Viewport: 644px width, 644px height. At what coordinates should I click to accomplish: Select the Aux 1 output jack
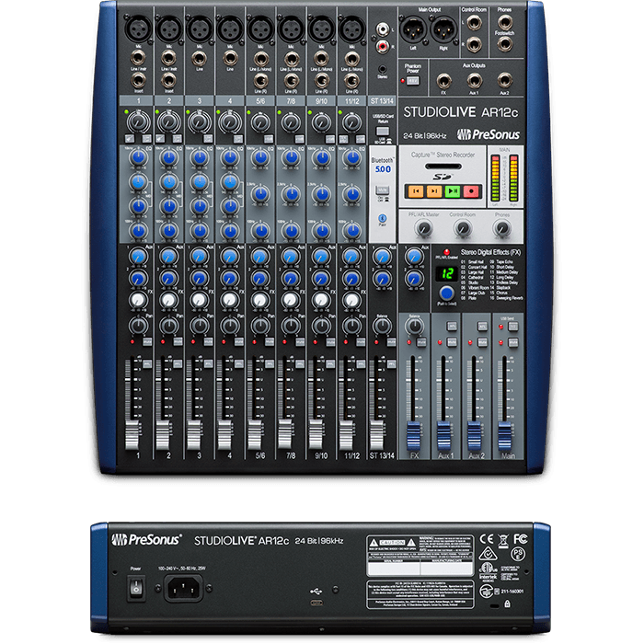[x=474, y=81]
